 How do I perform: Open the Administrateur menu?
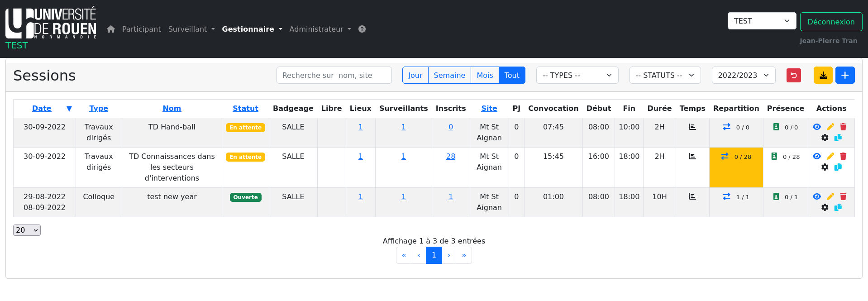(320, 29)
